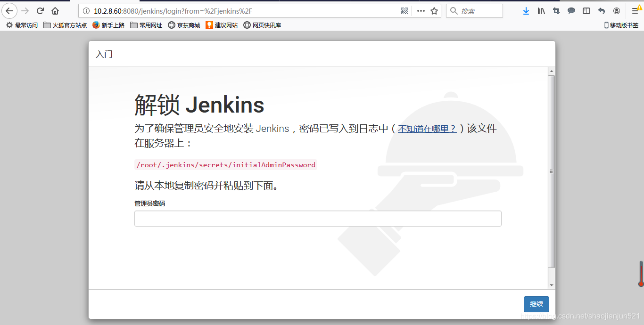Click the 入门 dialog title text
Viewport: 644px width, 325px height.
[104, 54]
